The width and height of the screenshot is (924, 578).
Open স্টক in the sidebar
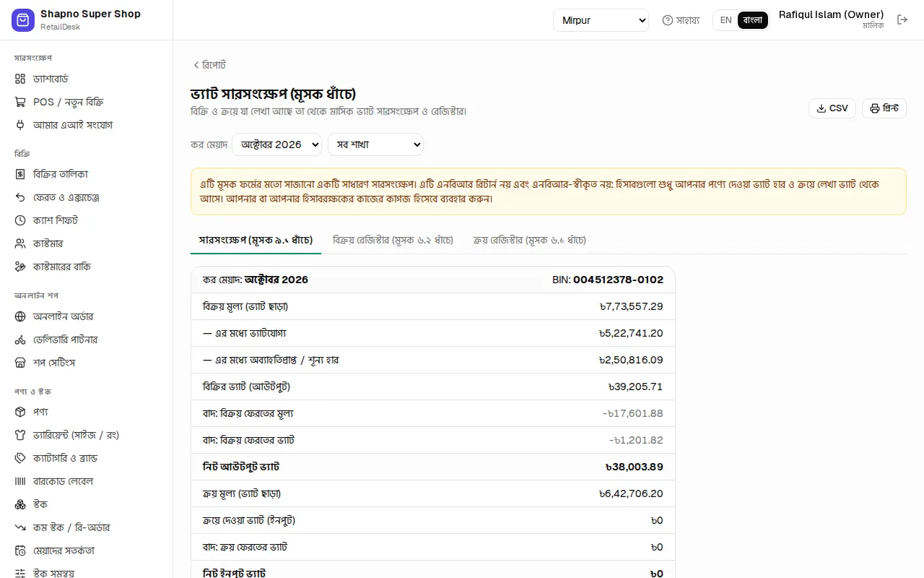tap(87, 504)
